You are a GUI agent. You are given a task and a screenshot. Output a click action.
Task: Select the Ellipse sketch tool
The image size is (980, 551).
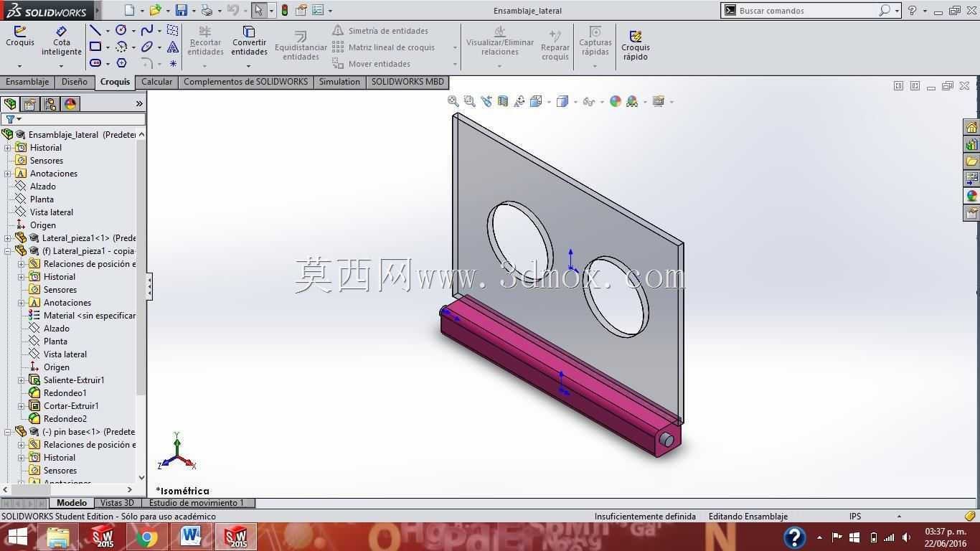tap(147, 47)
